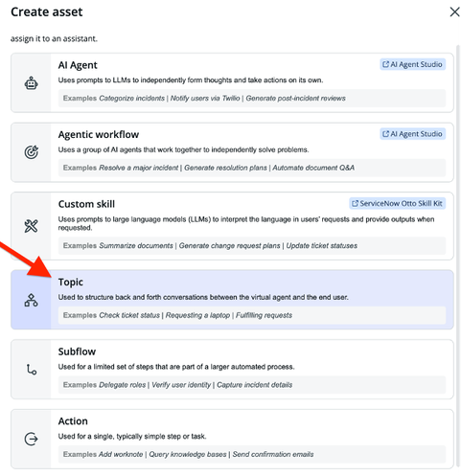Screen dimensions: 461x476
Task: Click the Topic hierarchy icon
Action: pyautogui.click(x=31, y=300)
